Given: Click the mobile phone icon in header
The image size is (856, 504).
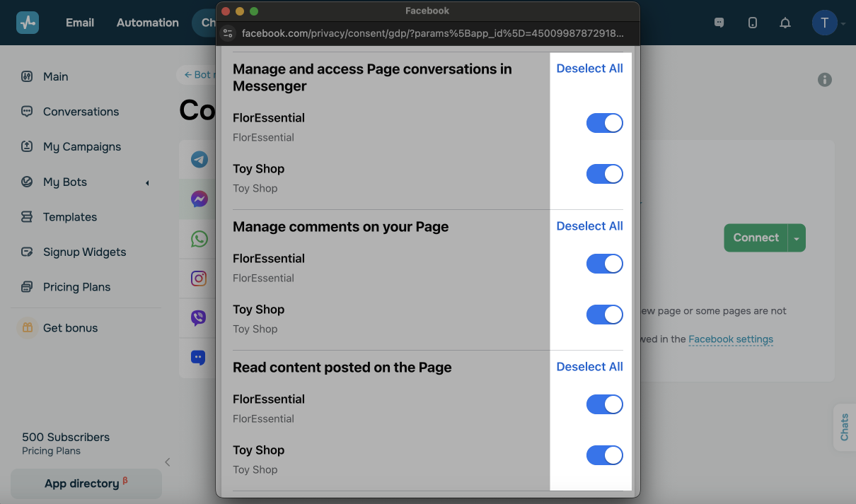Looking at the screenshot, I should (x=753, y=23).
